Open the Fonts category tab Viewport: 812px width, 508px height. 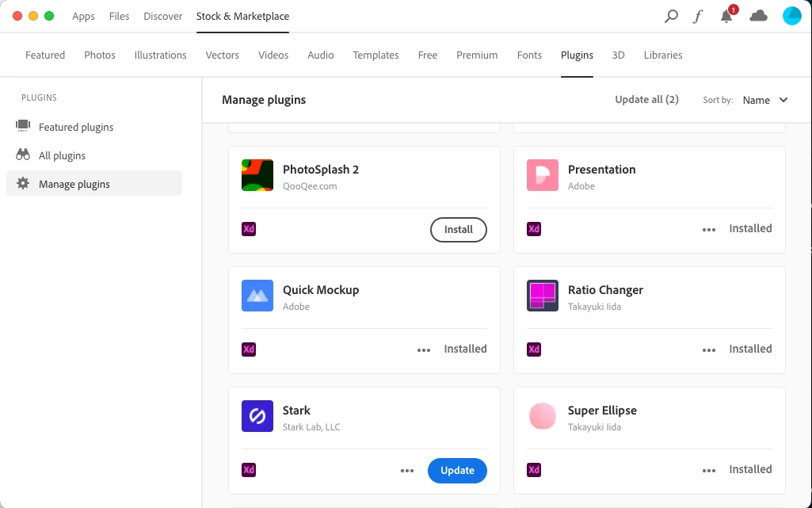pos(529,55)
